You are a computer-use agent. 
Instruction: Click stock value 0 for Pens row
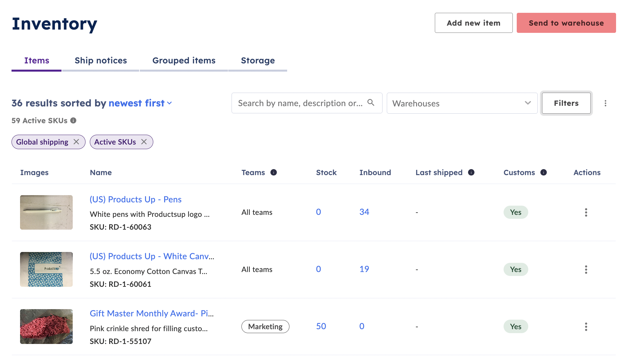pyautogui.click(x=318, y=212)
